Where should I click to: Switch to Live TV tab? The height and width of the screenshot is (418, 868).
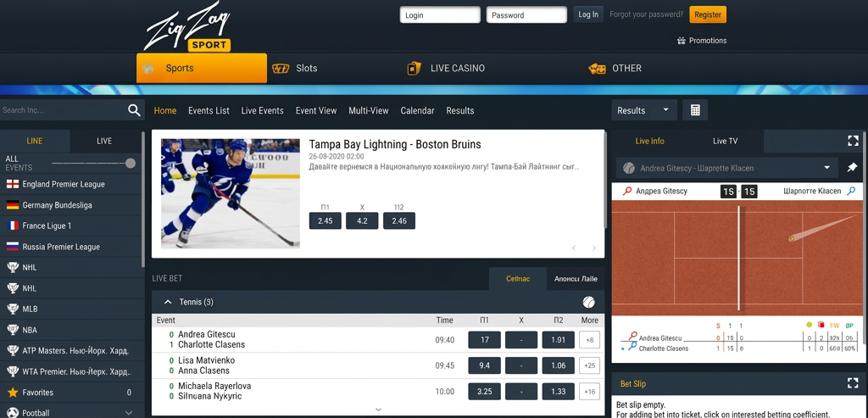click(x=726, y=142)
